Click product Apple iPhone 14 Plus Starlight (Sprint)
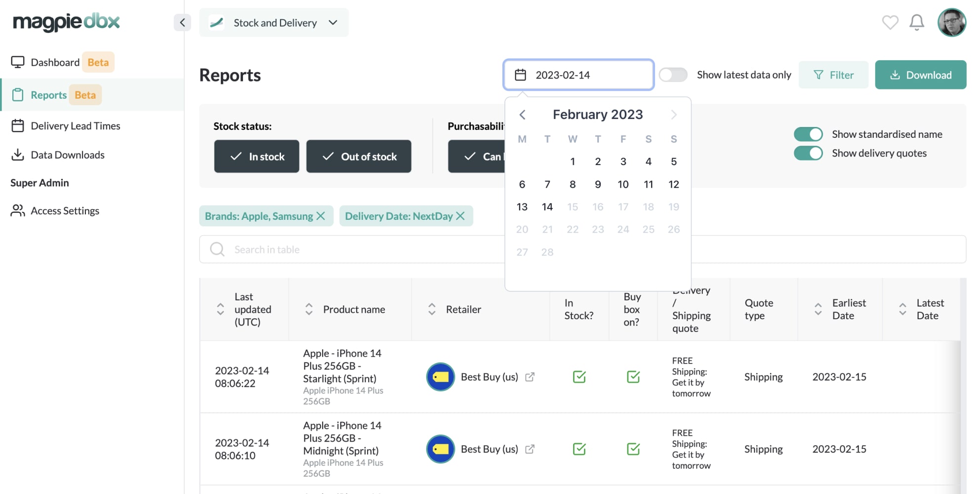 pyautogui.click(x=343, y=366)
